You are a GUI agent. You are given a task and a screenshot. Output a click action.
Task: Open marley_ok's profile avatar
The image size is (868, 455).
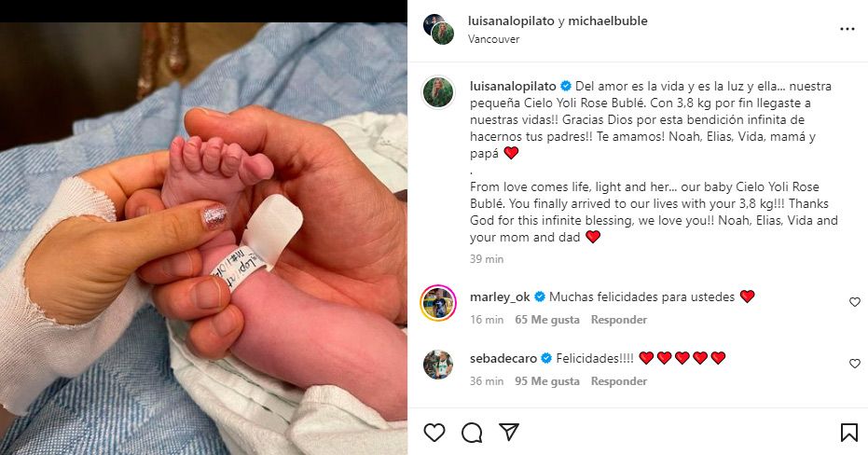click(438, 303)
